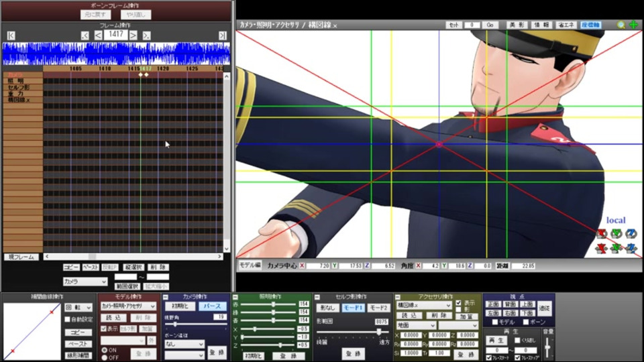This screenshot has height=362, width=644.
Task: Switch viewport to 上面 top view
Action: click(x=527, y=304)
